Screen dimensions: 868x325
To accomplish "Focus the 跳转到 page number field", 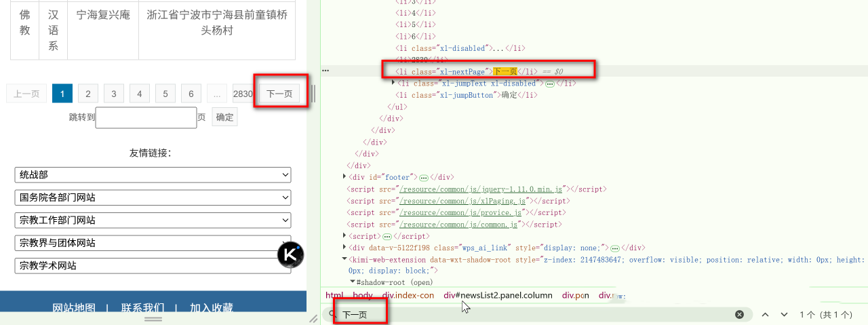I will tap(146, 117).
